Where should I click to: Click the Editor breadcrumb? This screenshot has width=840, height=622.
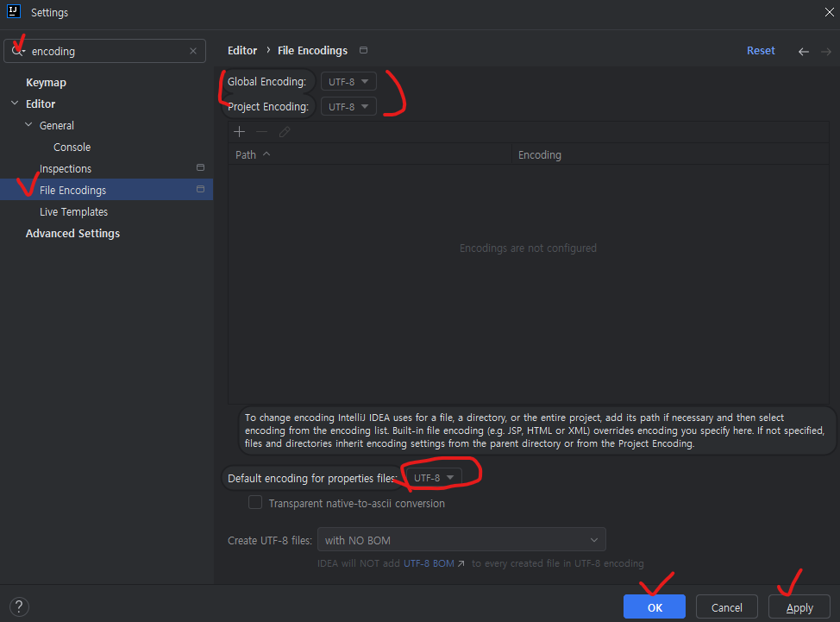(242, 50)
